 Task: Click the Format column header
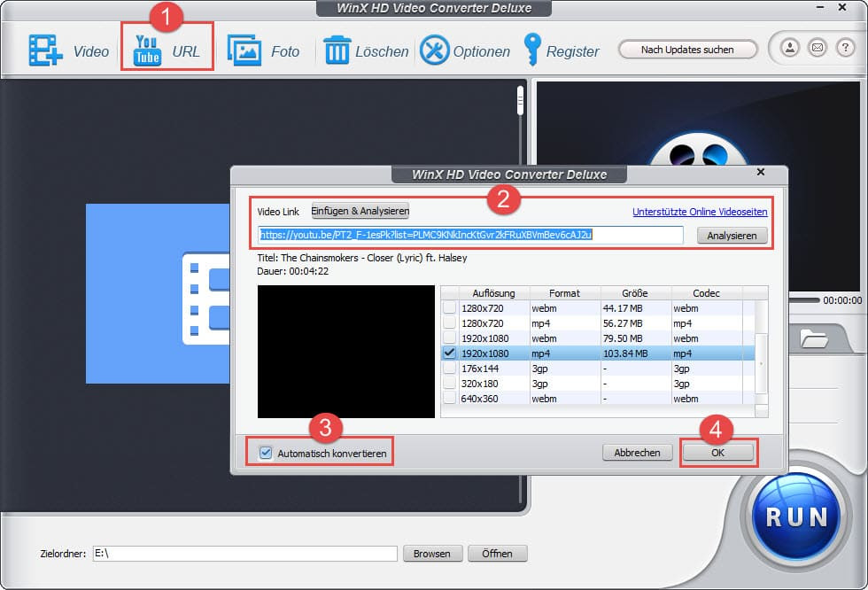click(565, 293)
